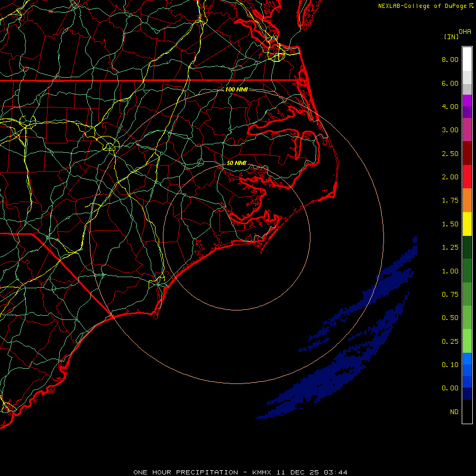
Task: Pick the yellow swatch beside 1.50
Action: point(467,224)
